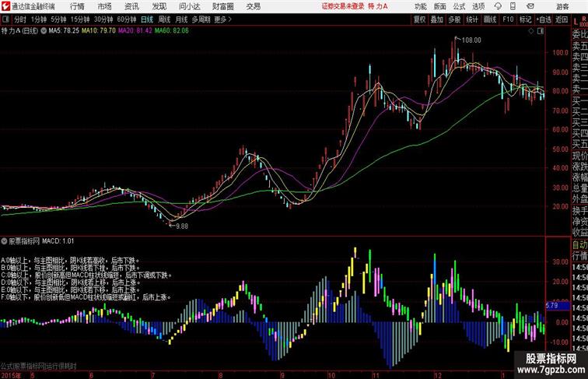The height and width of the screenshot is (379, 588).
Task: Switch to 15分钟 period
Action: point(80,19)
